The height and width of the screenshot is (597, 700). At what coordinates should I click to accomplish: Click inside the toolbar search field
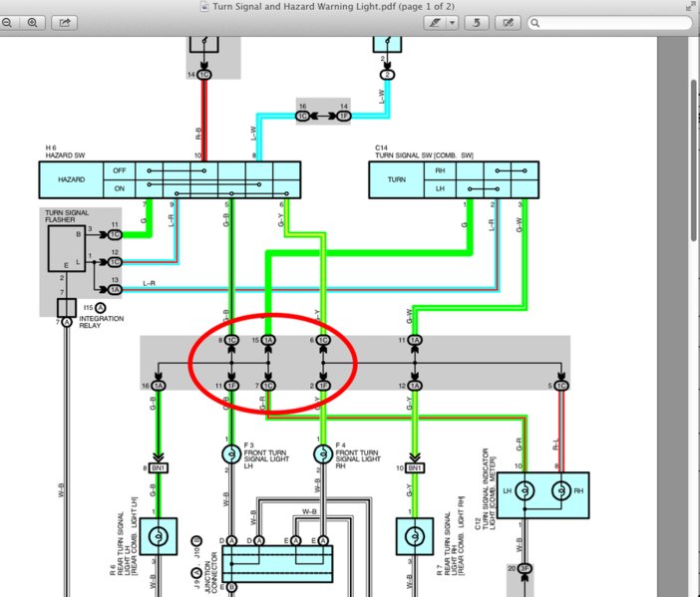point(609,23)
